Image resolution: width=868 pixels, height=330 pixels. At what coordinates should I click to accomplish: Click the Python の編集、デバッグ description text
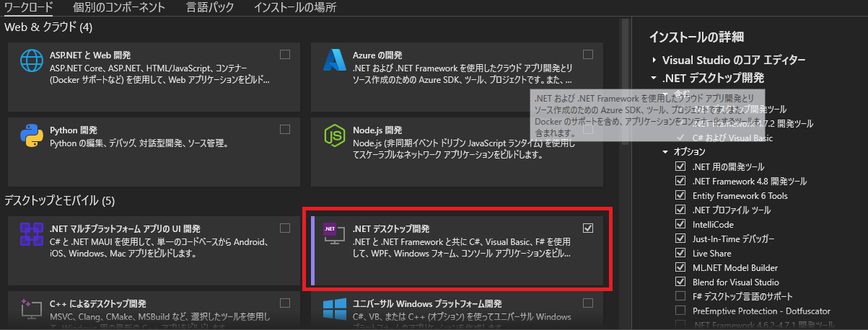139,143
